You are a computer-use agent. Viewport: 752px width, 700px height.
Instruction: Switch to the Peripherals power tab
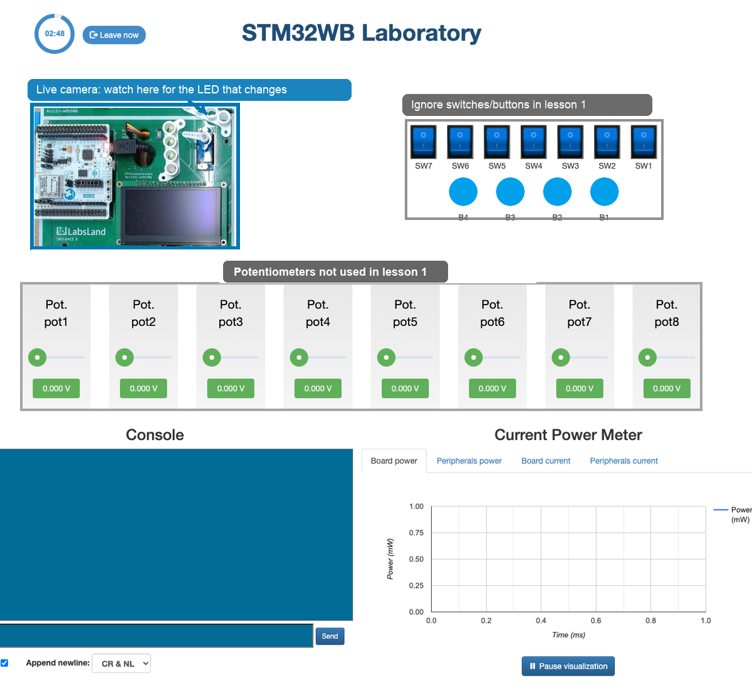coord(469,461)
